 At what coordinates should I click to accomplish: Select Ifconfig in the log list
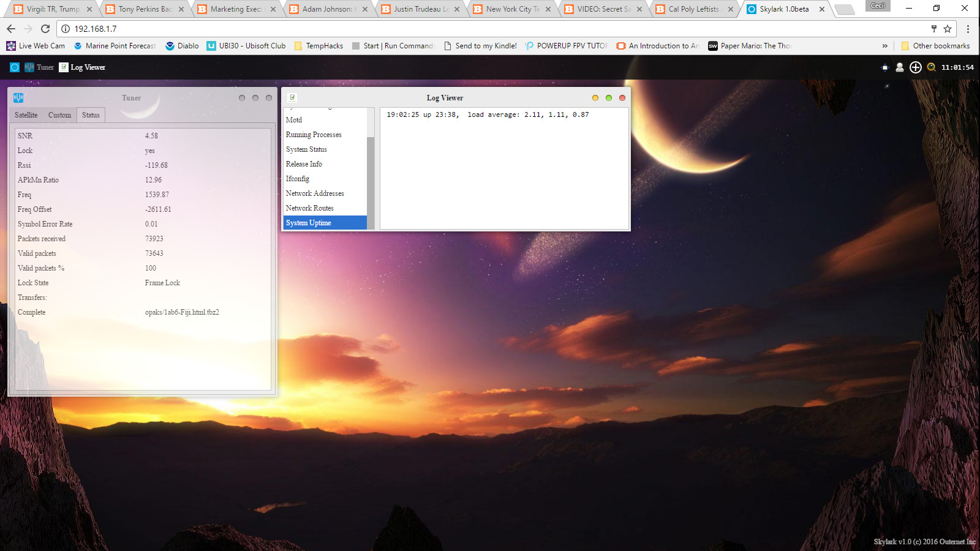pos(298,179)
